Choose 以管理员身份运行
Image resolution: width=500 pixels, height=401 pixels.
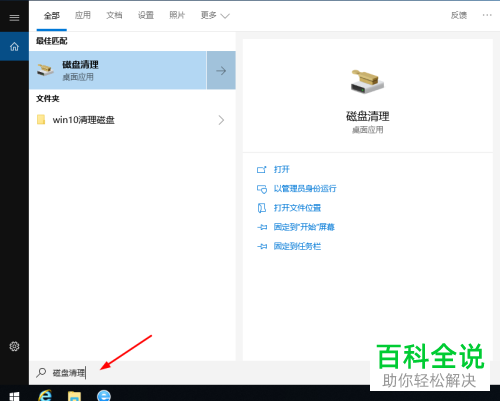pos(305,189)
